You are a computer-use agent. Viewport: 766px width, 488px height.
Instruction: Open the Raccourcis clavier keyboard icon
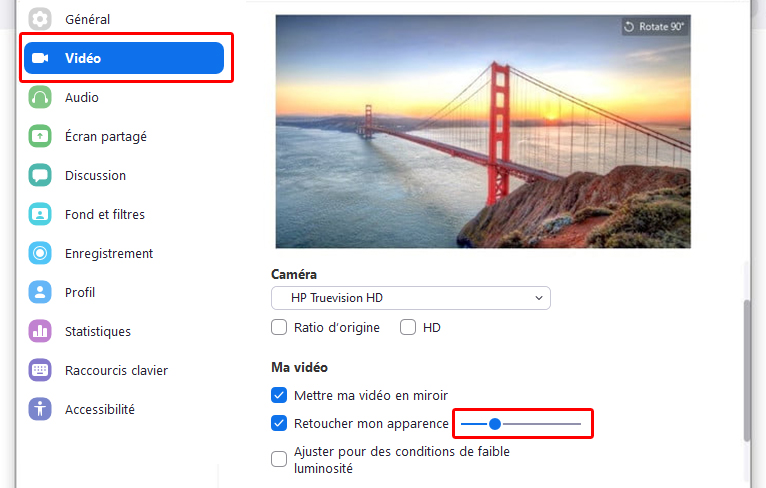coord(40,370)
